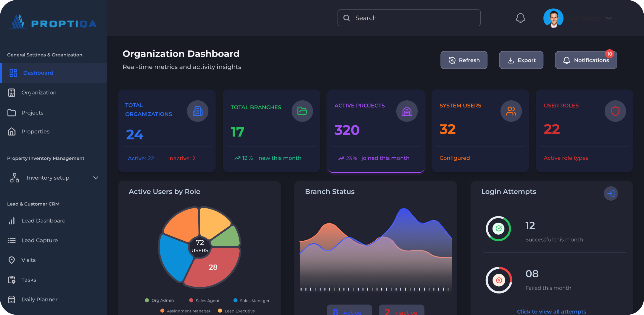The height and width of the screenshot is (315, 644).
Task: Click the Refresh button
Action: coord(464,60)
